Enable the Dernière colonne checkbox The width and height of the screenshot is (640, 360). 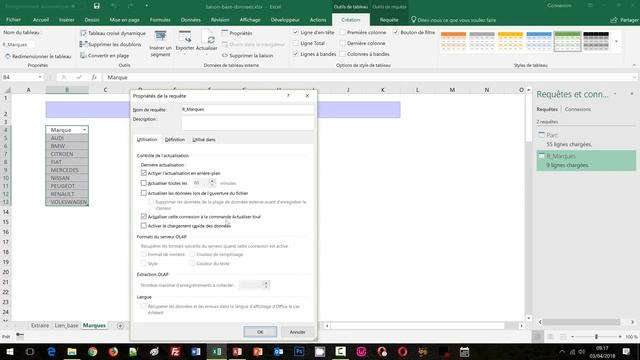[342, 43]
